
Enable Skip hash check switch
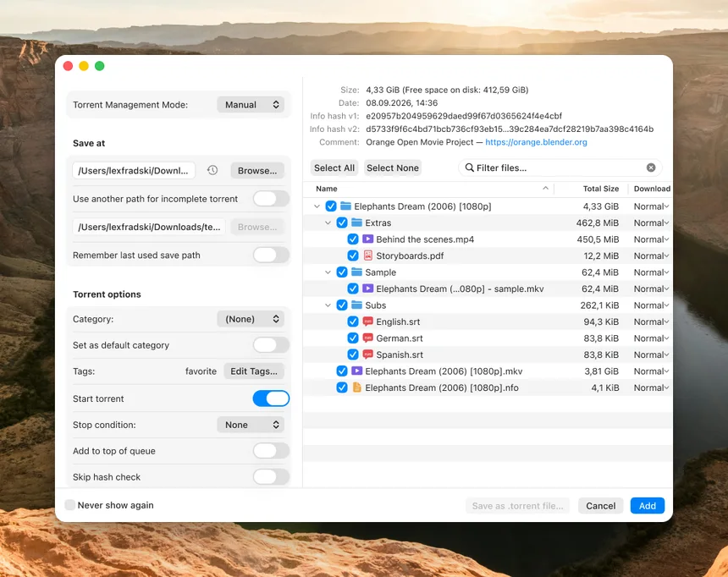coord(271,476)
